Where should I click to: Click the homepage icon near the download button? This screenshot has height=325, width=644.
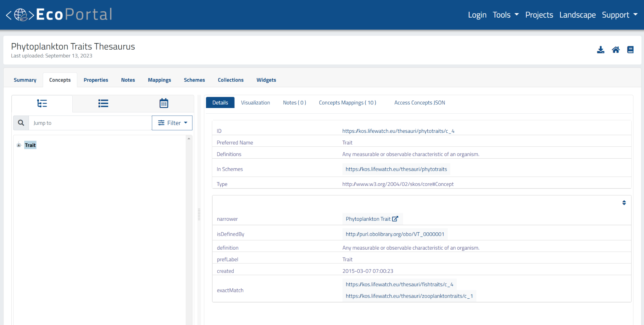click(x=616, y=49)
